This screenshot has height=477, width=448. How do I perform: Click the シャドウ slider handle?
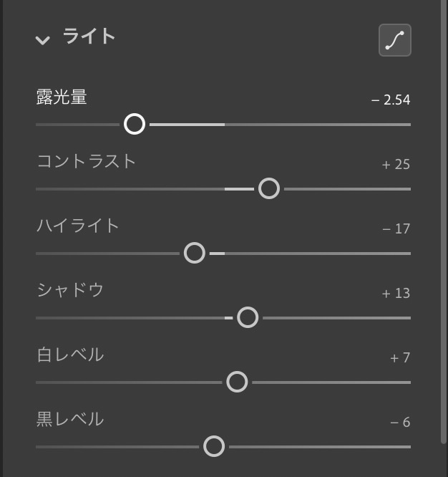click(x=248, y=317)
